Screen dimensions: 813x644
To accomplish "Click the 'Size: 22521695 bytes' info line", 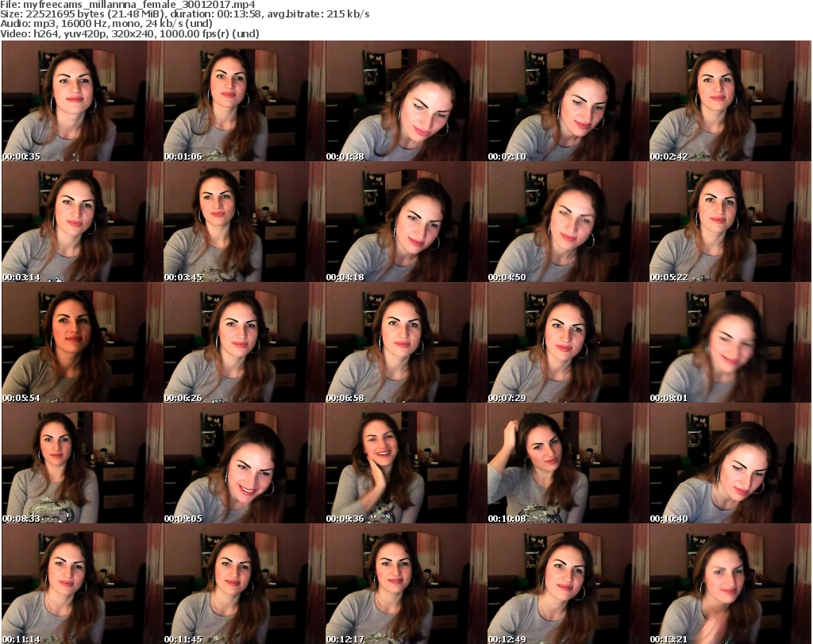I will [x=185, y=14].
